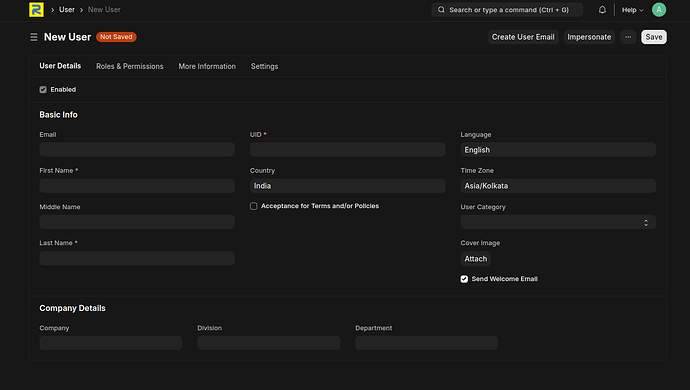Focus the First Name input field
This screenshot has width=690, height=390.
137,186
